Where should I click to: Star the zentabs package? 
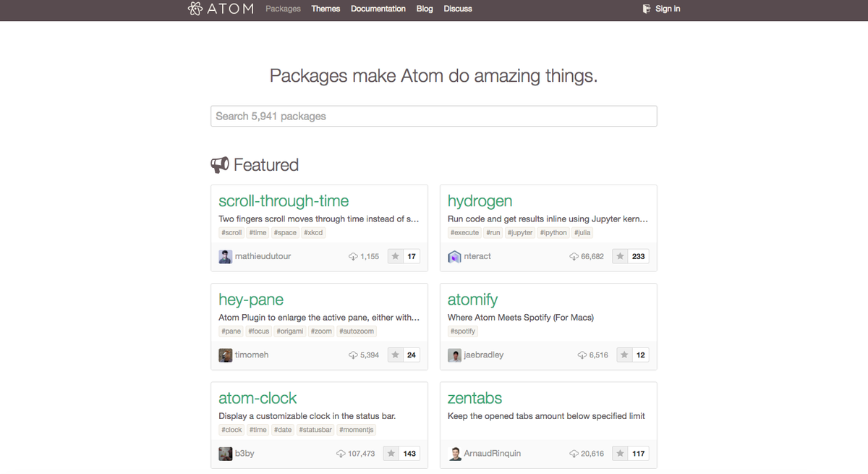[x=621, y=453]
